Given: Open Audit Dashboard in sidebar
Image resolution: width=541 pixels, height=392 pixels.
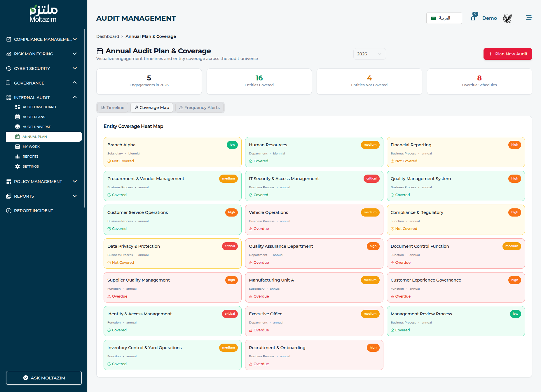Looking at the screenshot, I should (x=39, y=107).
